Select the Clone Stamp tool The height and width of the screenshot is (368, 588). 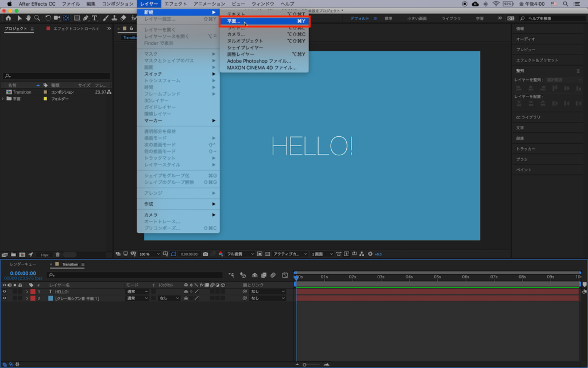coord(115,18)
